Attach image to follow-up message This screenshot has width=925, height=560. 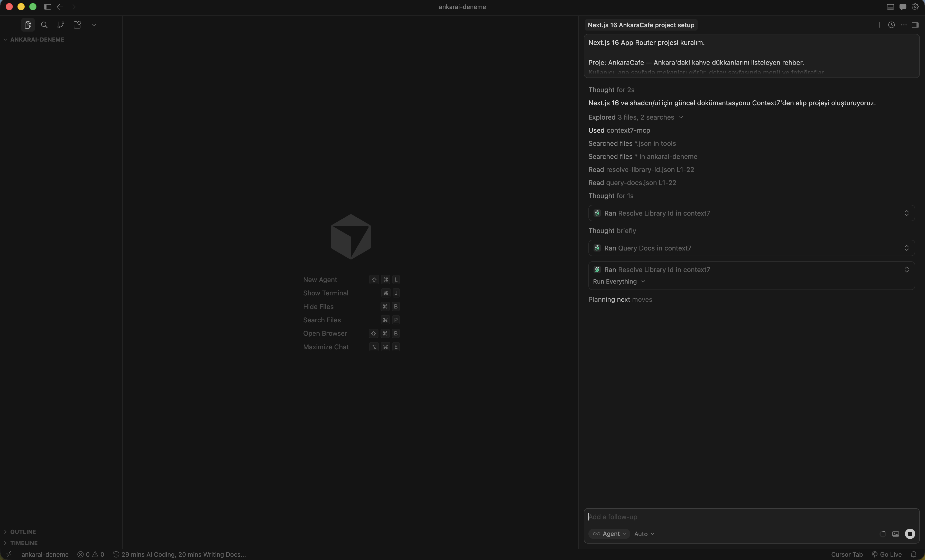click(x=895, y=534)
